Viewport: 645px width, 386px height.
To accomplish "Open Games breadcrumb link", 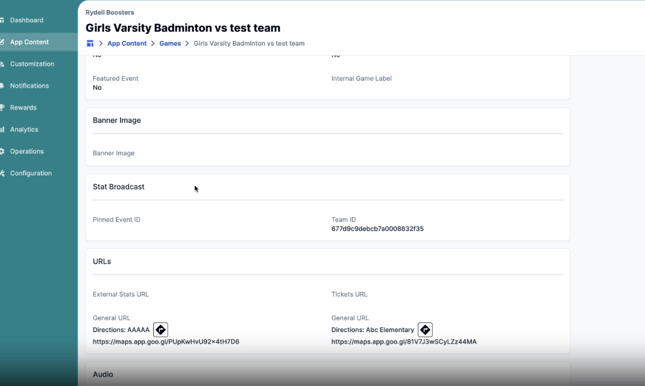I will coord(170,43).
